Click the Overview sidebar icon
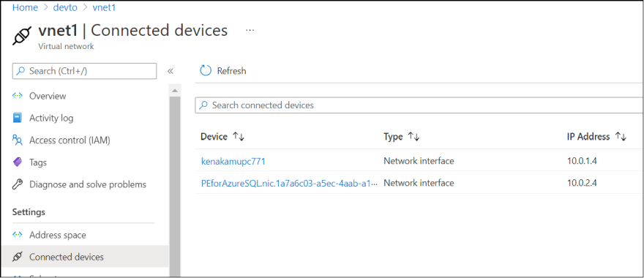Image resolution: width=644 pixels, height=278 pixels. tap(17, 96)
